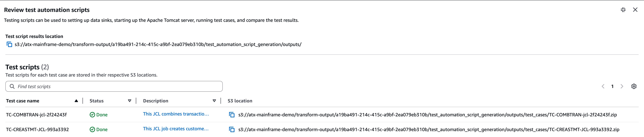Sort the table by Status column
Screen dimensions: 644x137
96,101
